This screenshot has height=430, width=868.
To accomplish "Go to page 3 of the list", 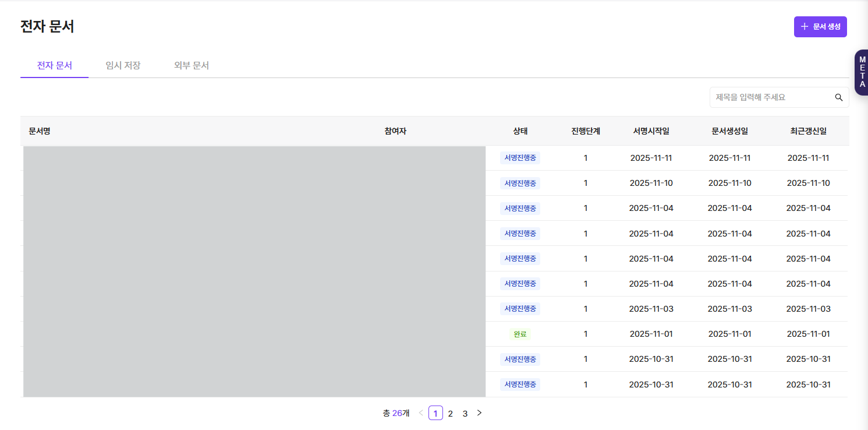I will pos(465,413).
